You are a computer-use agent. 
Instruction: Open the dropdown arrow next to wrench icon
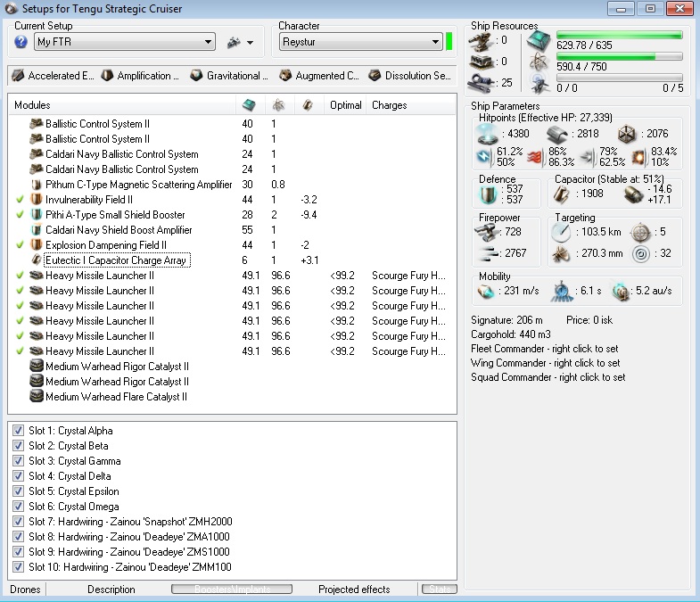point(250,43)
